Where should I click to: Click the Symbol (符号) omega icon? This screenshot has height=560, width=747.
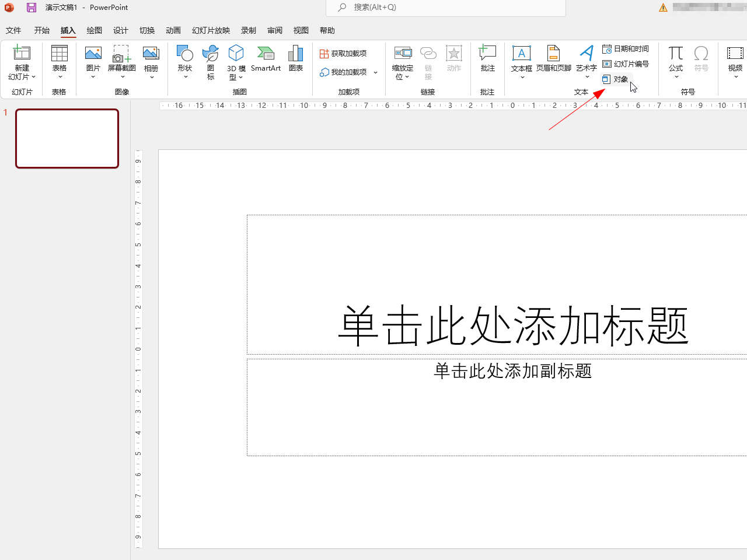click(x=701, y=54)
